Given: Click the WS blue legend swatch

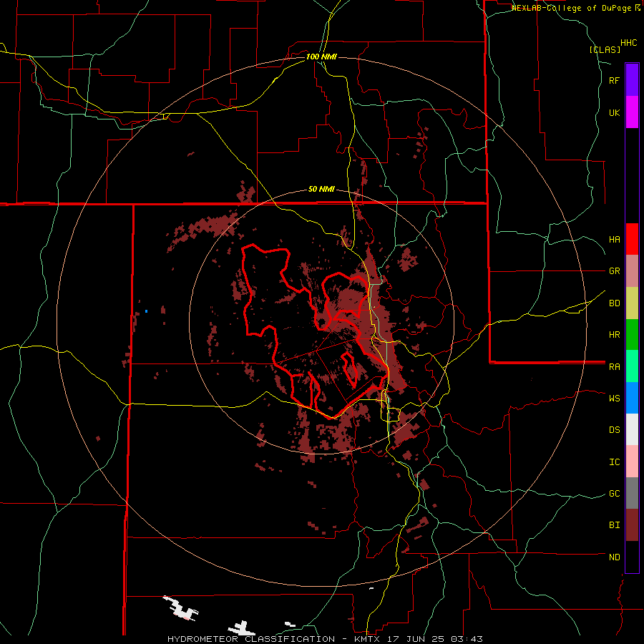Looking at the screenshot, I should 632,398.
